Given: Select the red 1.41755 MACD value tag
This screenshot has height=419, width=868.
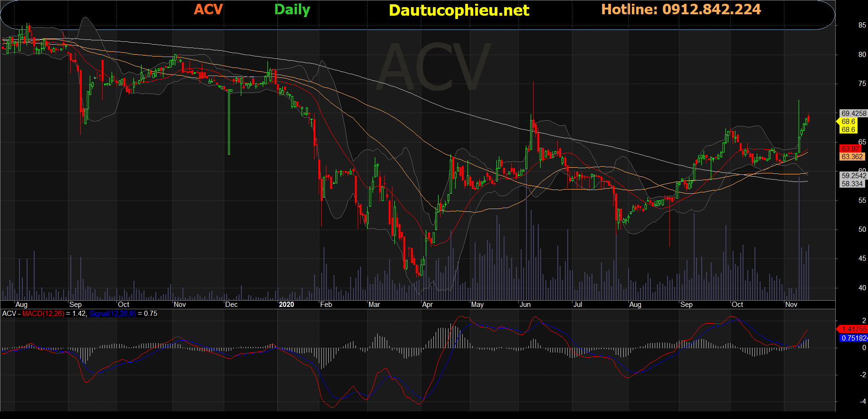Looking at the screenshot, I should (x=854, y=329).
